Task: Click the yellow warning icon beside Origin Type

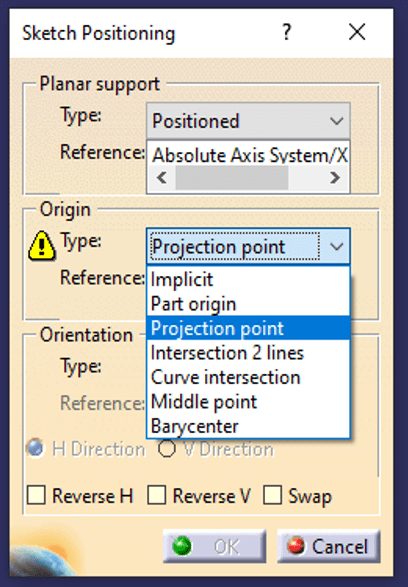Action: [x=42, y=246]
